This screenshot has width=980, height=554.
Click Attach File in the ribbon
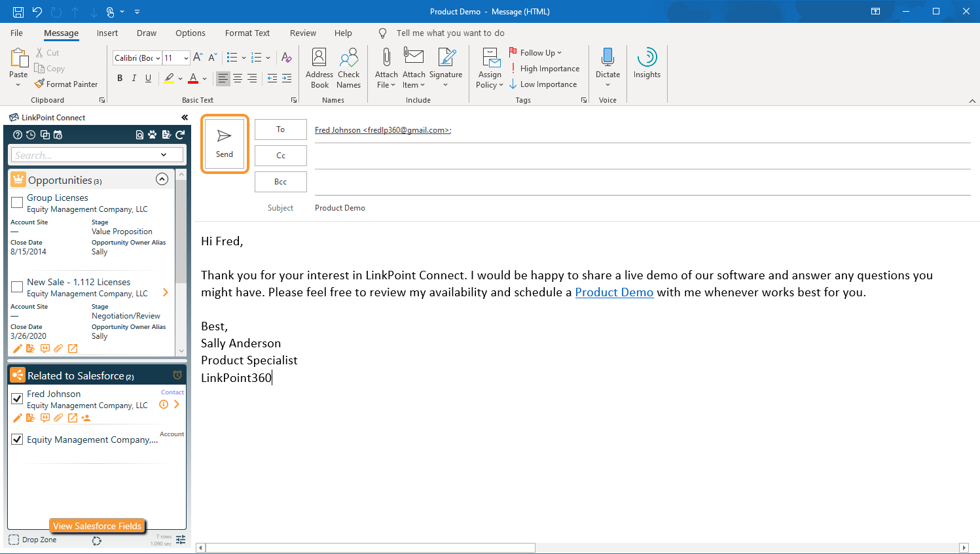(x=386, y=69)
